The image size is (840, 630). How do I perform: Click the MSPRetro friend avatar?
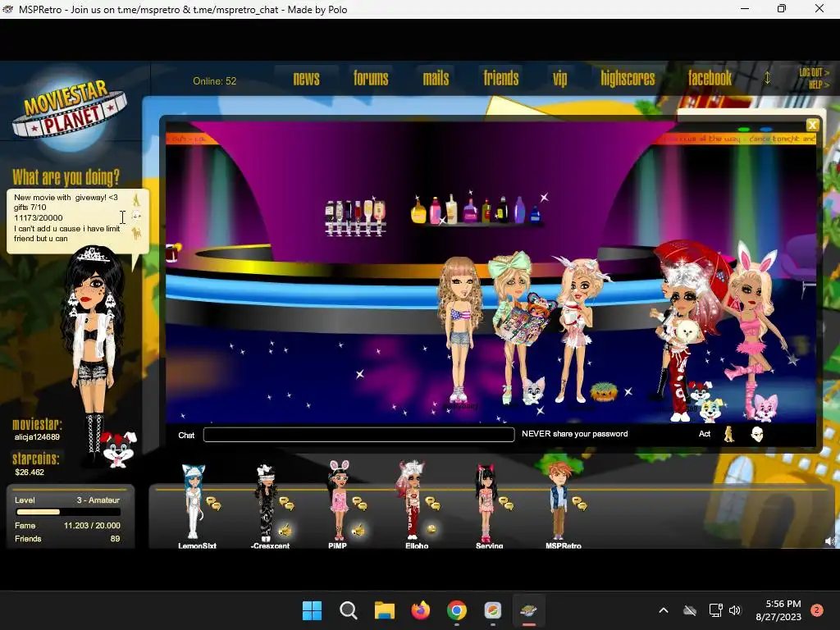558,500
